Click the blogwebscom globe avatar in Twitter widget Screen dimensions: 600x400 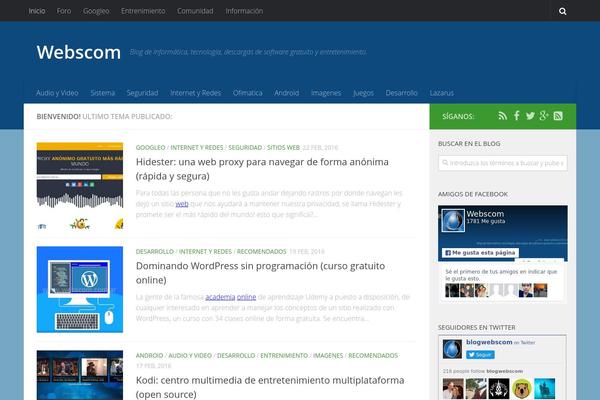click(x=452, y=349)
